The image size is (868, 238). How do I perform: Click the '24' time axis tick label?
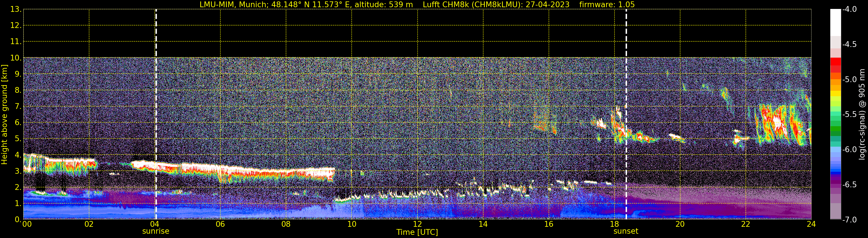coord(811,224)
